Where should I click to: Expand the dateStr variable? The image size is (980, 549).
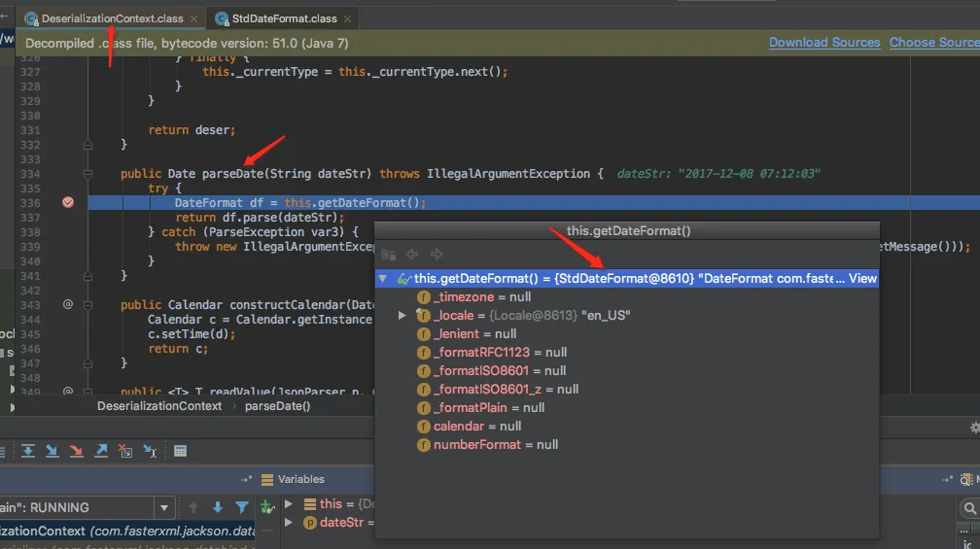click(289, 523)
